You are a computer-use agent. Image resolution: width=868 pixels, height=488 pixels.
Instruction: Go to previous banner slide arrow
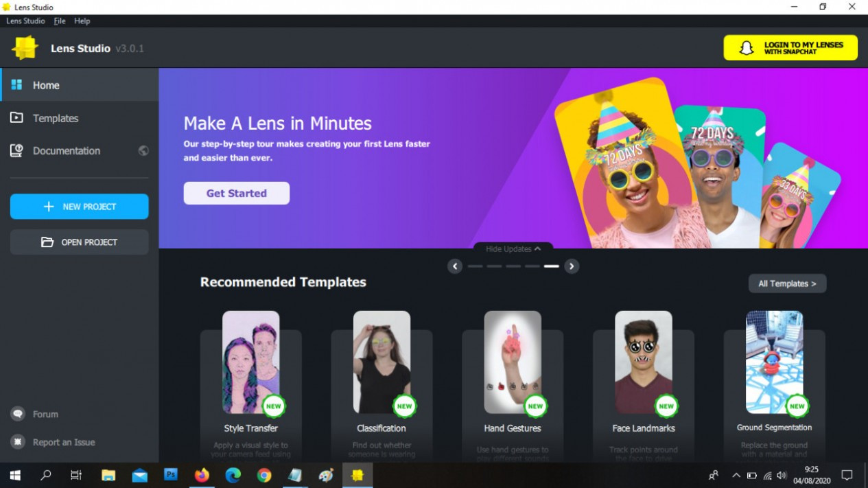click(x=455, y=266)
